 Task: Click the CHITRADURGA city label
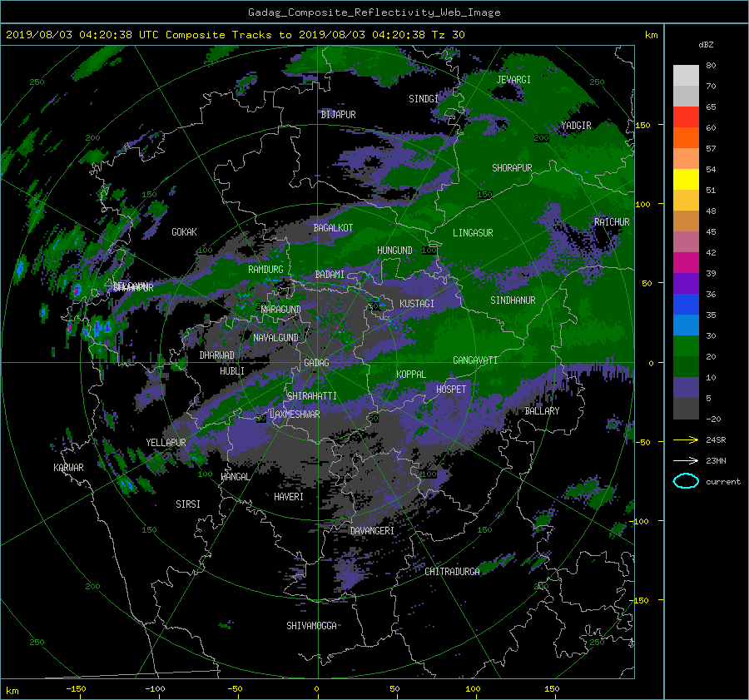pos(452,572)
